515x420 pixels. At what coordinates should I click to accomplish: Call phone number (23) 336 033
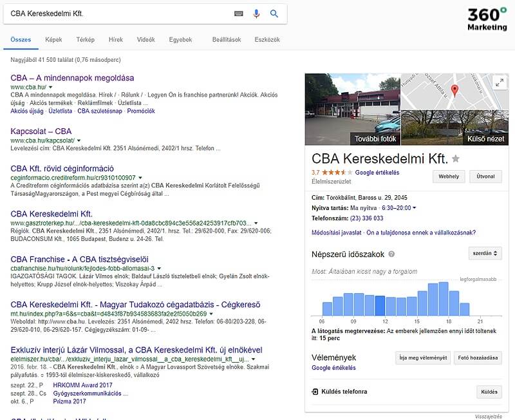tap(366, 218)
